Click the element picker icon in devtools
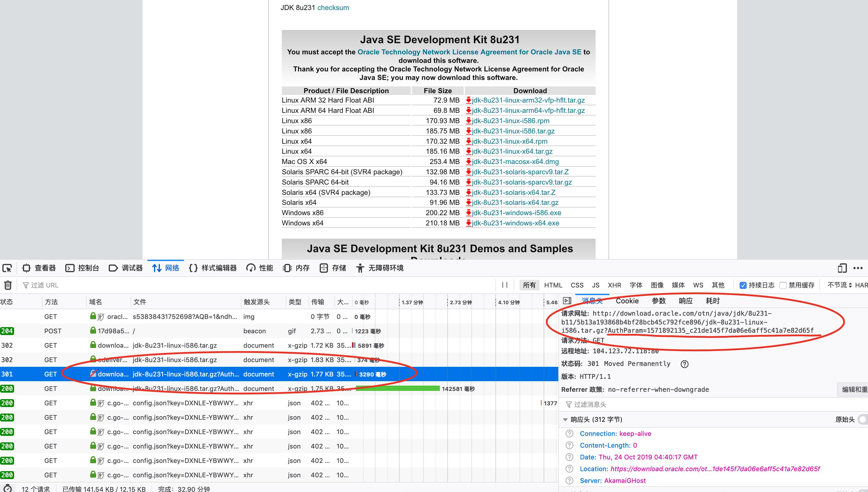The image size is (868, 492). pyautogui.click(x=7, y=268)
